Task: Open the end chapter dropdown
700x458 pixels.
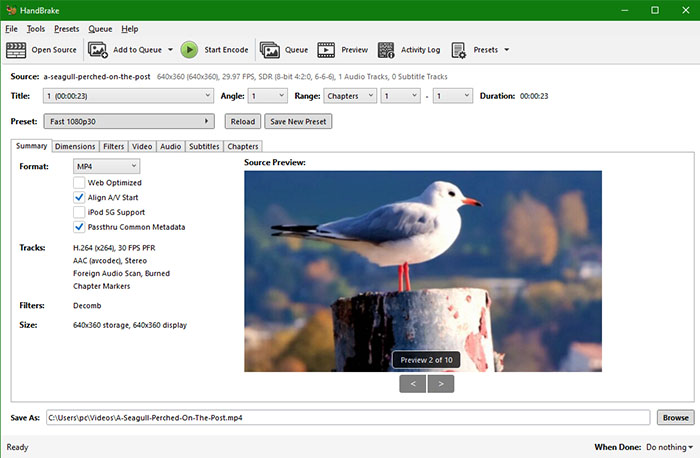Action: point(453,96)
